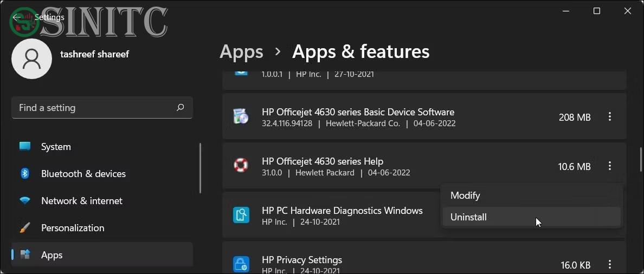
Task: Open more options for Officejet 4630 Help
Action: [609, 166]
